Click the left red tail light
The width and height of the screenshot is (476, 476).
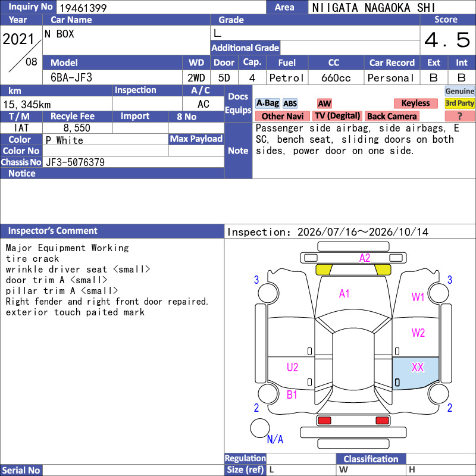coord(324,421)
